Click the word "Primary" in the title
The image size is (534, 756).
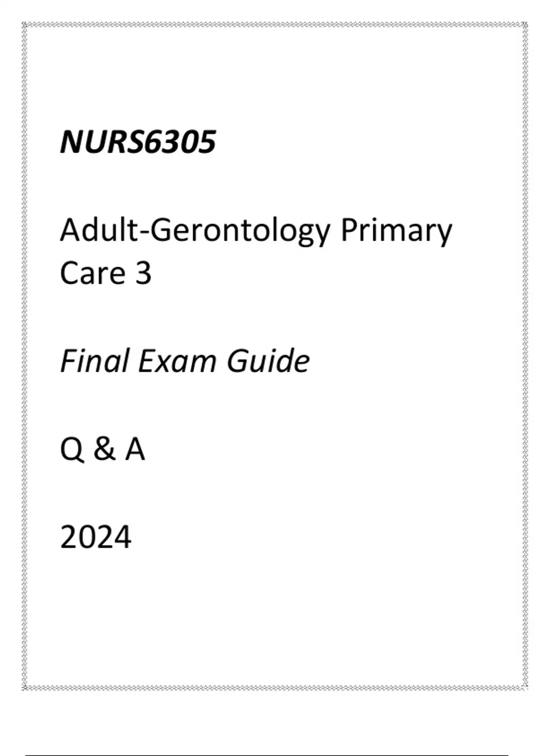pos(396,231)
